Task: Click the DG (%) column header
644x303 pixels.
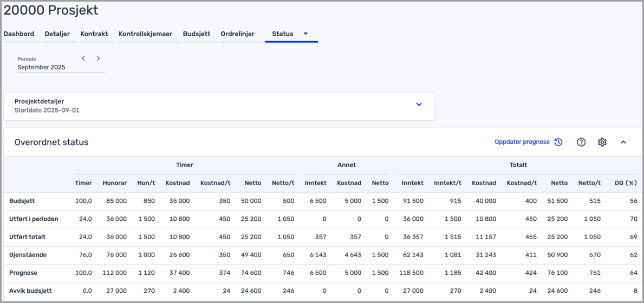Action: click(x=626, y=183)
